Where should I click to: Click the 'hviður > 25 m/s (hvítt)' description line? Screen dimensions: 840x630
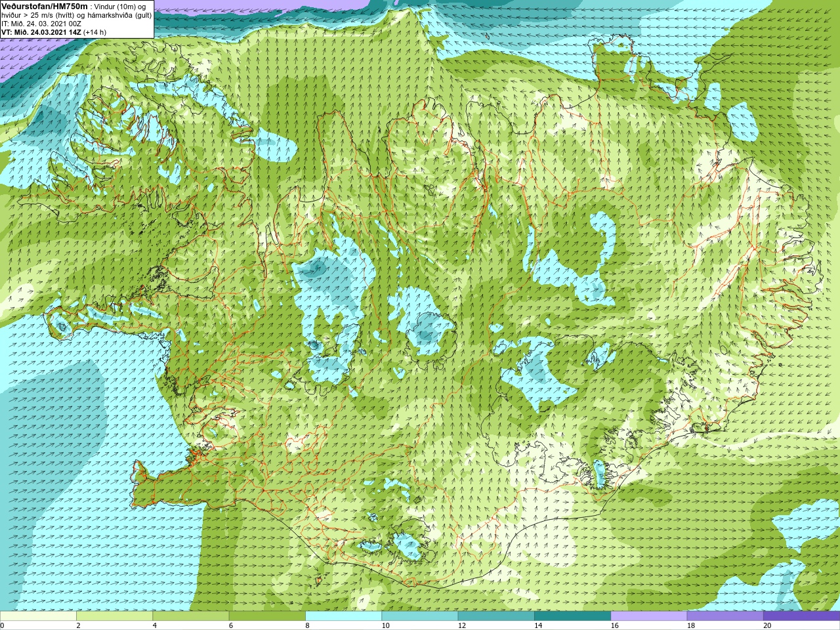77,15
